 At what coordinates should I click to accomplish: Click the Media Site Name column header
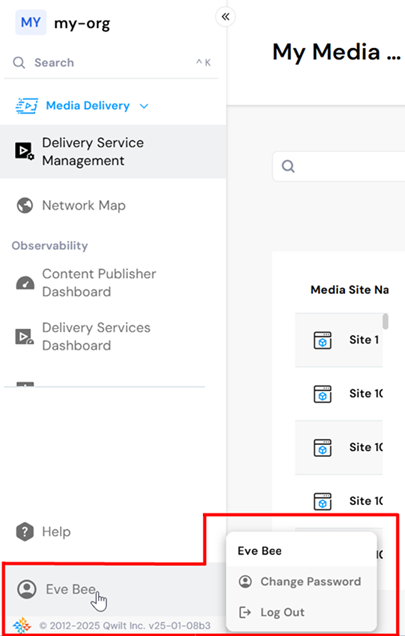coord(349,290)
